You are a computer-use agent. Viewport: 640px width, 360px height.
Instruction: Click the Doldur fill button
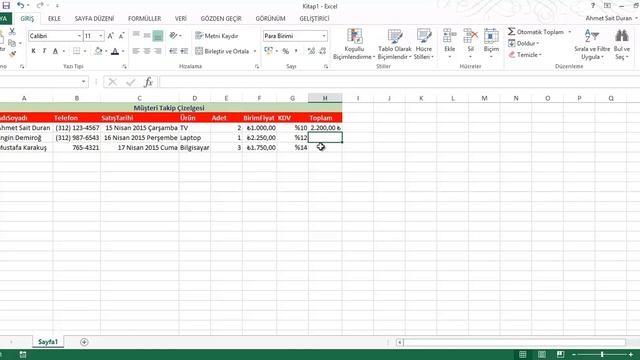524,43
